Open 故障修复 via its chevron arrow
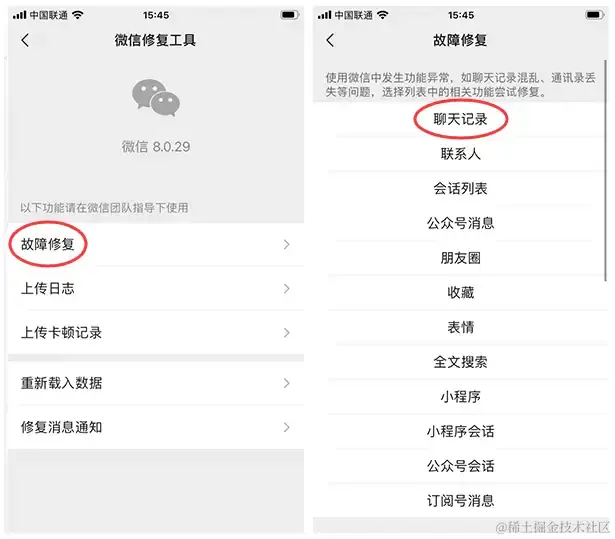 click(287, 244)
